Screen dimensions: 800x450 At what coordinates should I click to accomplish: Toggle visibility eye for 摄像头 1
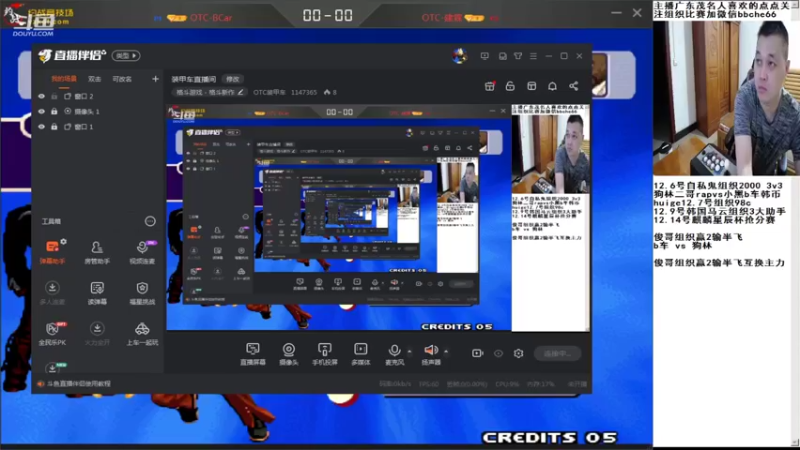pyautogui.click(x=41, y=111)
